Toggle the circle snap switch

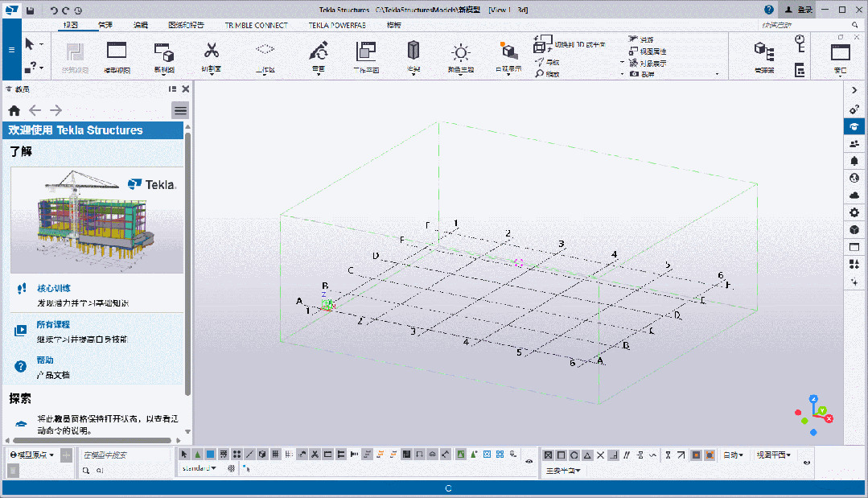(574, 455)
